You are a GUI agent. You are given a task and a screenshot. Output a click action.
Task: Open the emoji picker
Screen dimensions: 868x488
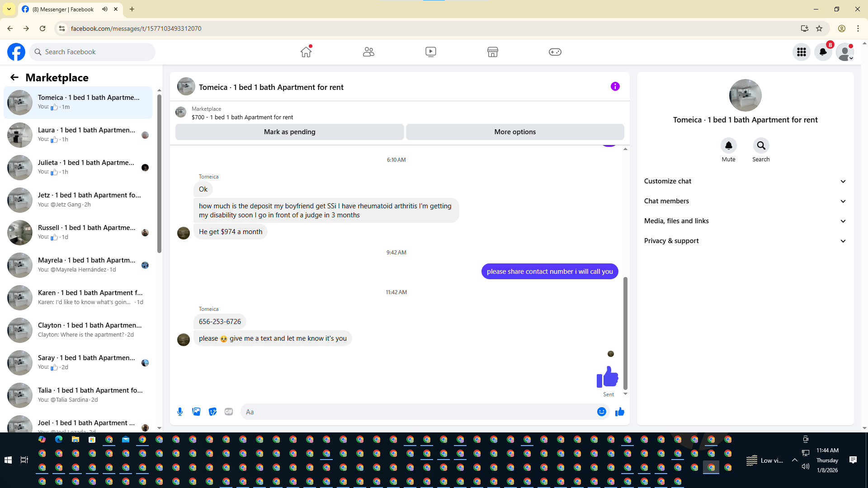[601, 412]
